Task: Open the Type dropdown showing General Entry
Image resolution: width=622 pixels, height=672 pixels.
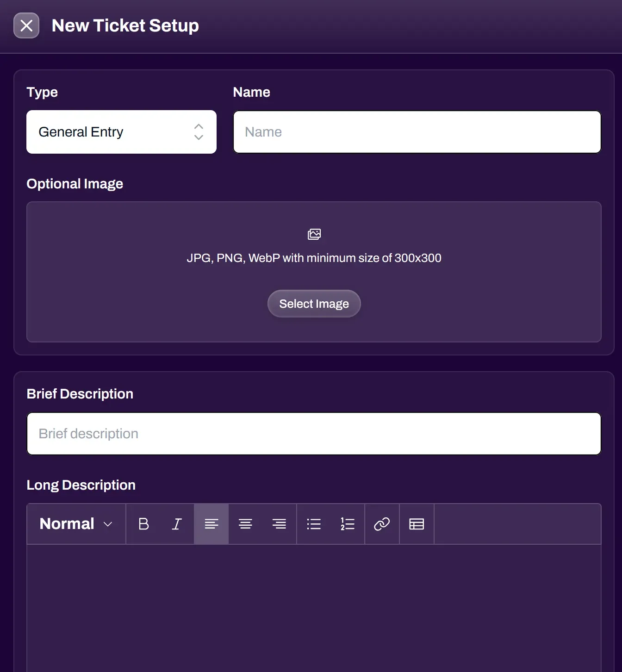Action: pyautogui.click(x=121, y=132)
